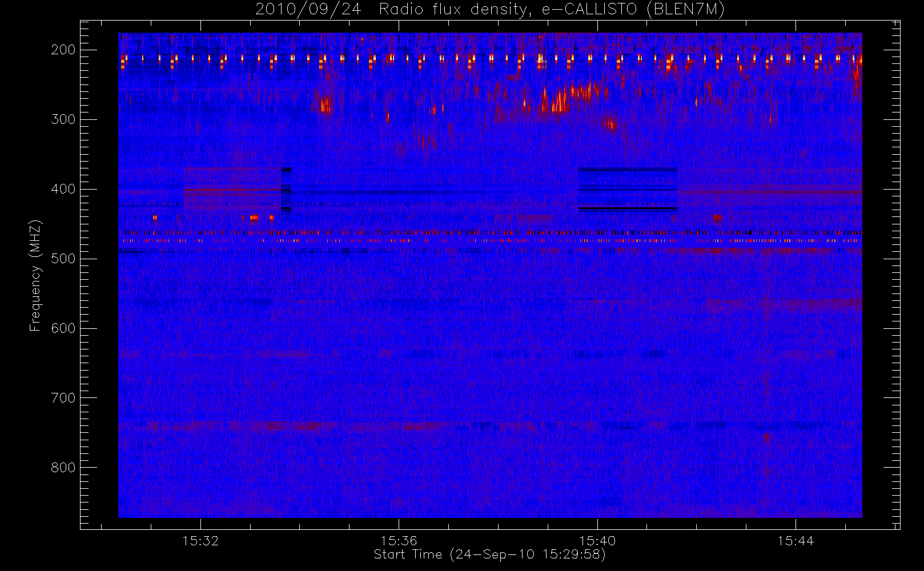924x571 pixels.
Task: Select the 200 frequency tick label
Action: 63,50
